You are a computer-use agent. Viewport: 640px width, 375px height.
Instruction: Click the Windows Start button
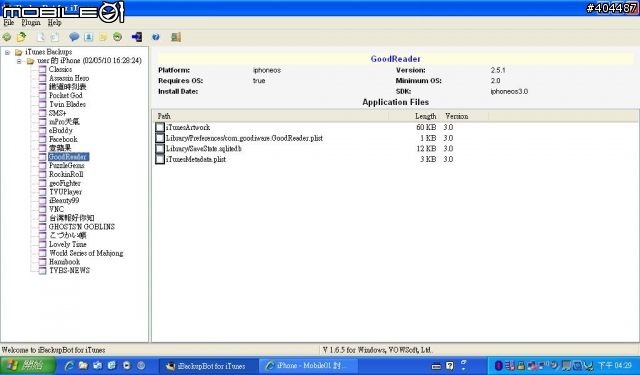point(28,366)
